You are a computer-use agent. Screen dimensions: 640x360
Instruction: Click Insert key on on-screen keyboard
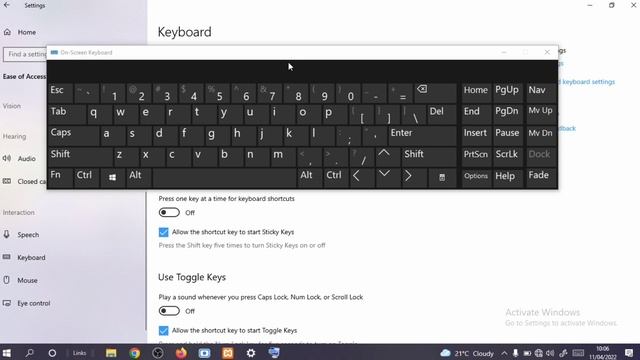click(476, 135)
